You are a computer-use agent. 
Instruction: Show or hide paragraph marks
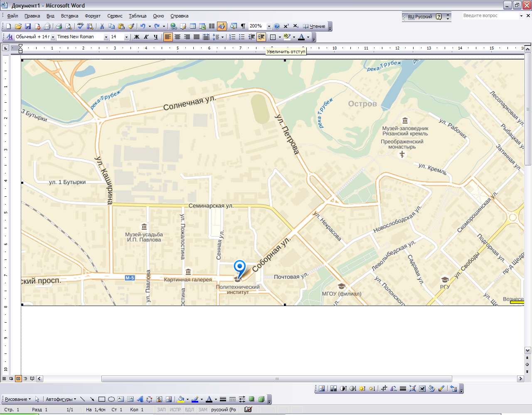[243, 26]
